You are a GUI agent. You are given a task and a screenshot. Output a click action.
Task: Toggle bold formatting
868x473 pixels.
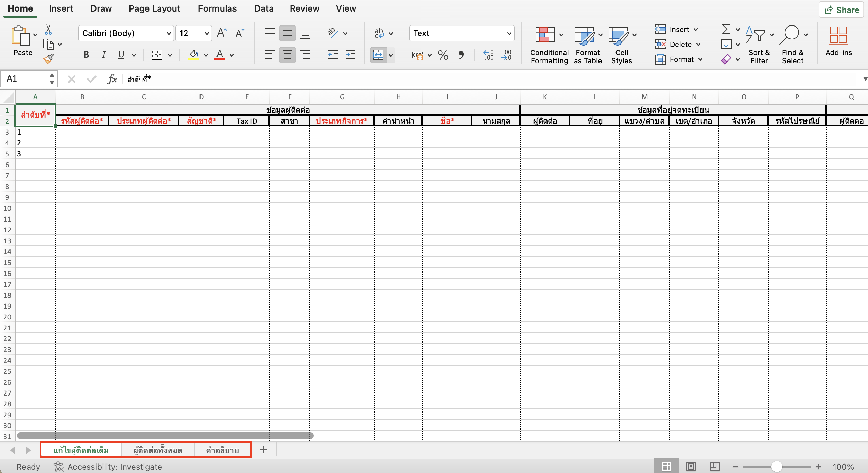point(86,54)
